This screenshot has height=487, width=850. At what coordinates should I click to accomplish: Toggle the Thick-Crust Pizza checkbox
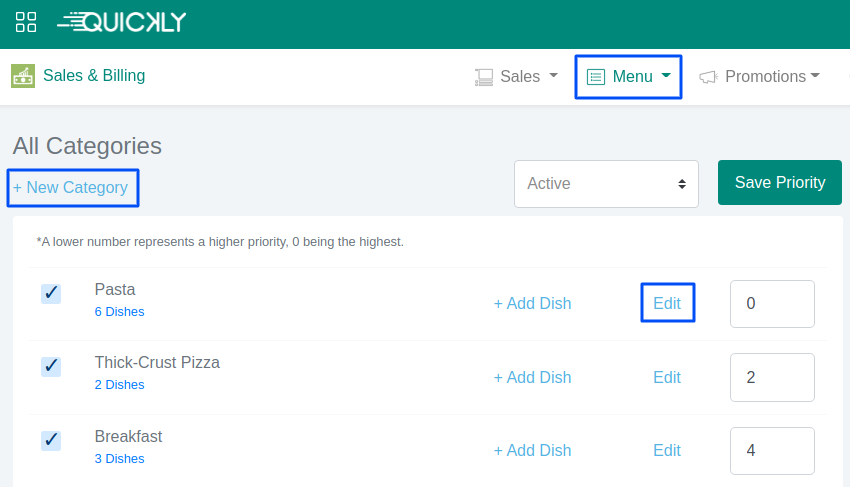pyautogui.click(x=51, y=366)
